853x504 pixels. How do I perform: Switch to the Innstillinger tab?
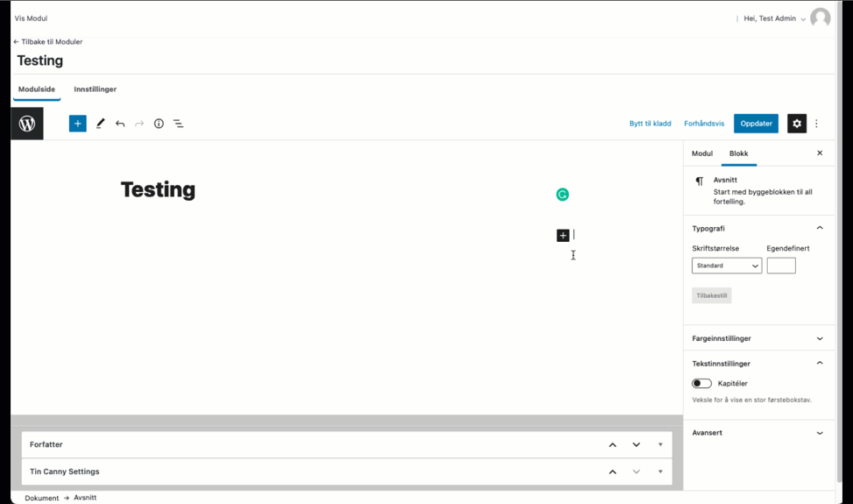coord(95,89)
